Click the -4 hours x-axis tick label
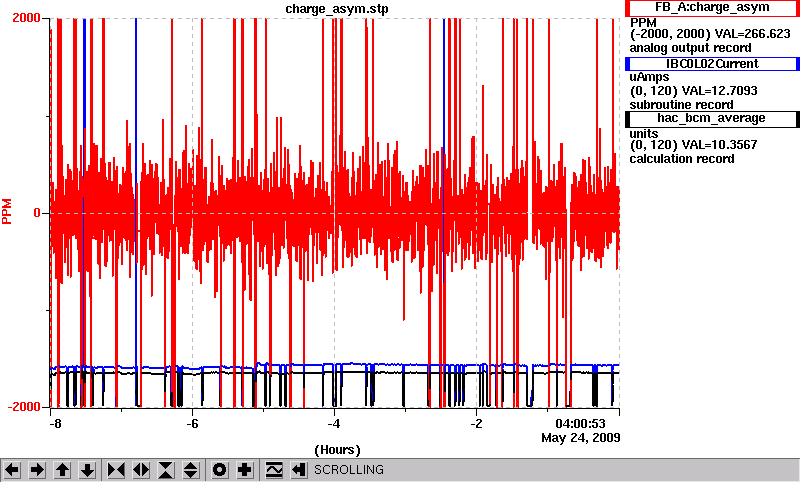The width and height of the screenshot is (800, 482). [x=334, y=424]
